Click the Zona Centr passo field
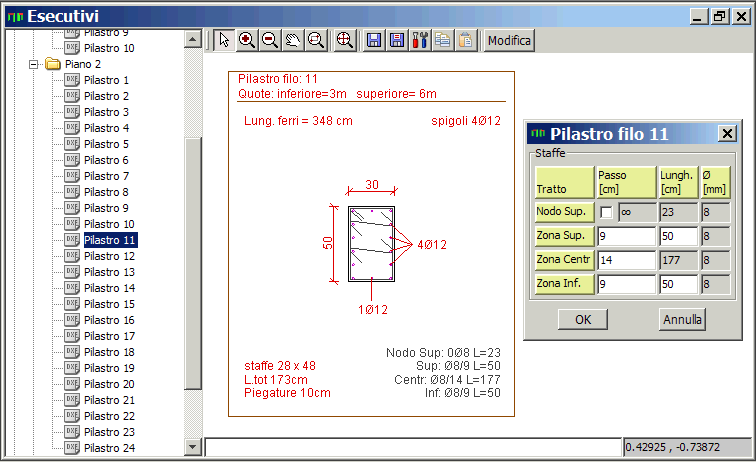This screenshot has width=756, height=462. [626, 260]
